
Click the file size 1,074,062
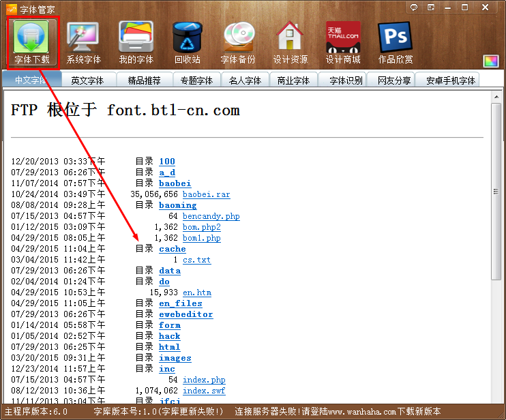pyautogui.click(x=157, y=391)
